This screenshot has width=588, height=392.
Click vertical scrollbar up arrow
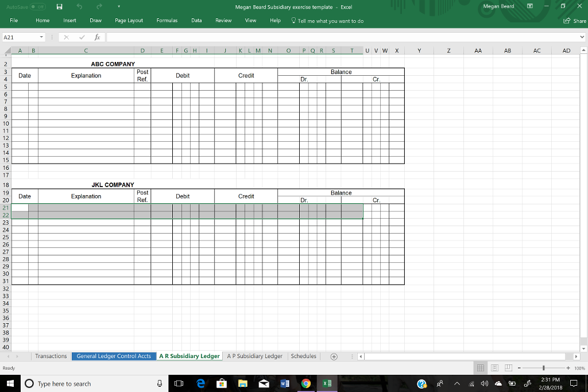click(x=583, y=50)
